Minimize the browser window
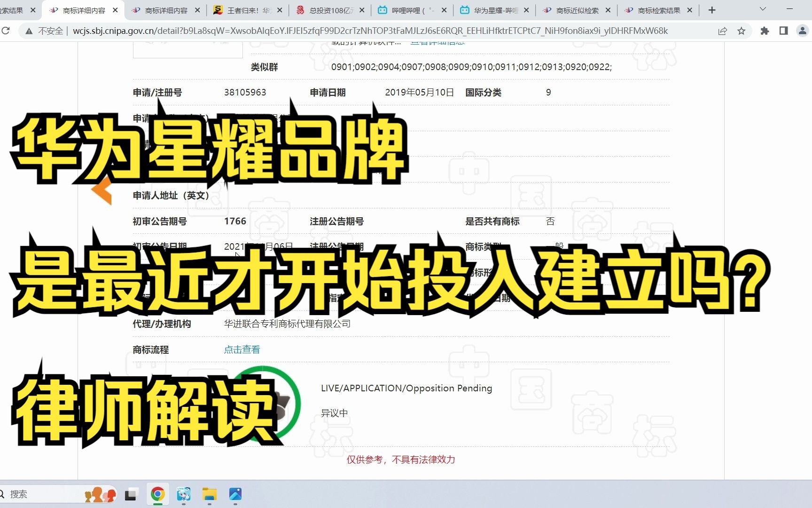The width and height of the screenshot is (812, 508). point(789,9)
